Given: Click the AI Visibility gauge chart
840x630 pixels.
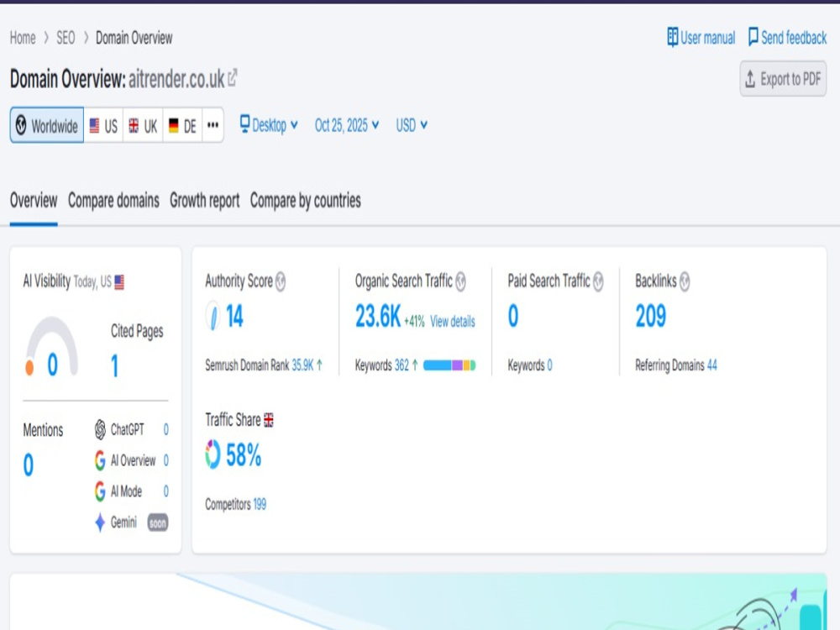Looking at the screenshot, I should tap(52, 347).
